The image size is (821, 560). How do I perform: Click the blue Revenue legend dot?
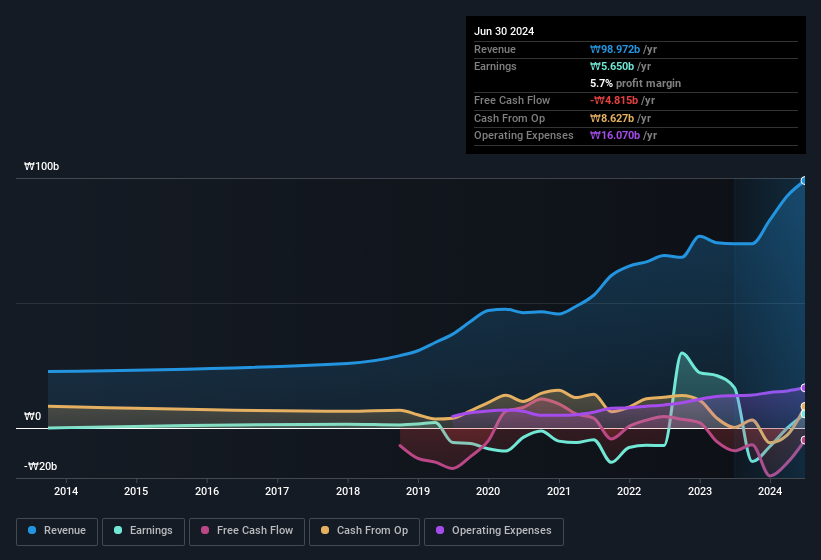32,530
